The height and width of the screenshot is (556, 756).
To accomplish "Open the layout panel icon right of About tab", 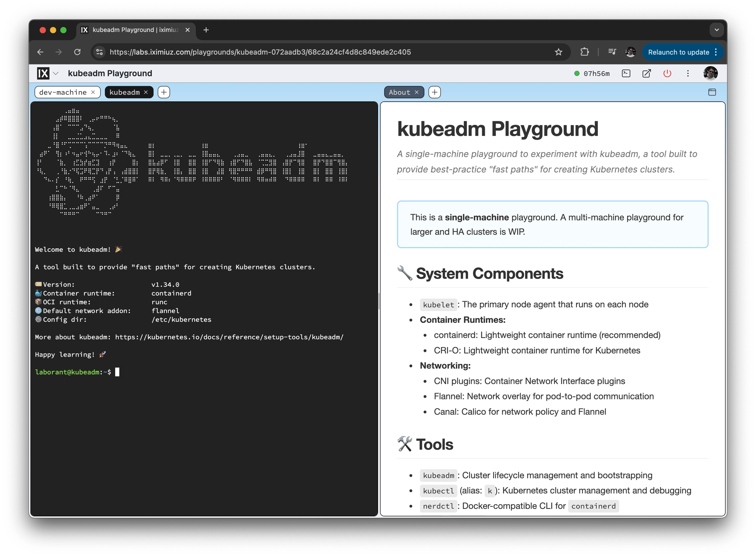I will pyautogui.click(x=712, y=92).
